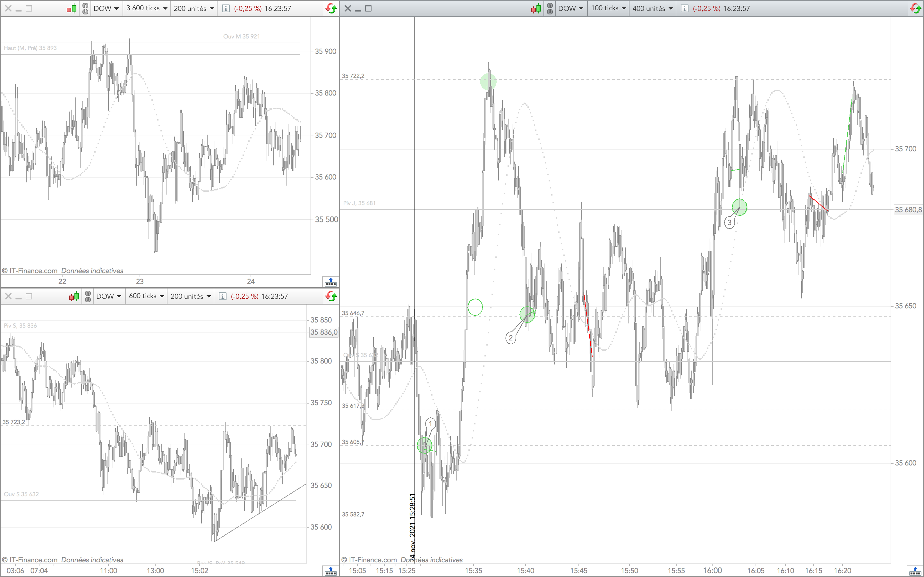Click candlestick style icon in 100 ticks chart

536,8
